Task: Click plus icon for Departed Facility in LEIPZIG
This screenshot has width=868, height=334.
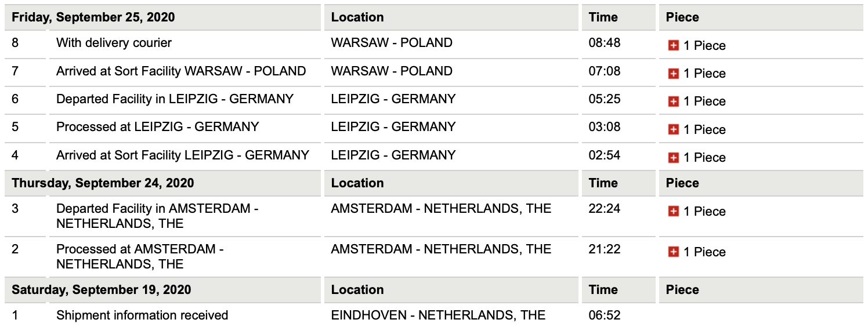Action: tap(673, 101)
